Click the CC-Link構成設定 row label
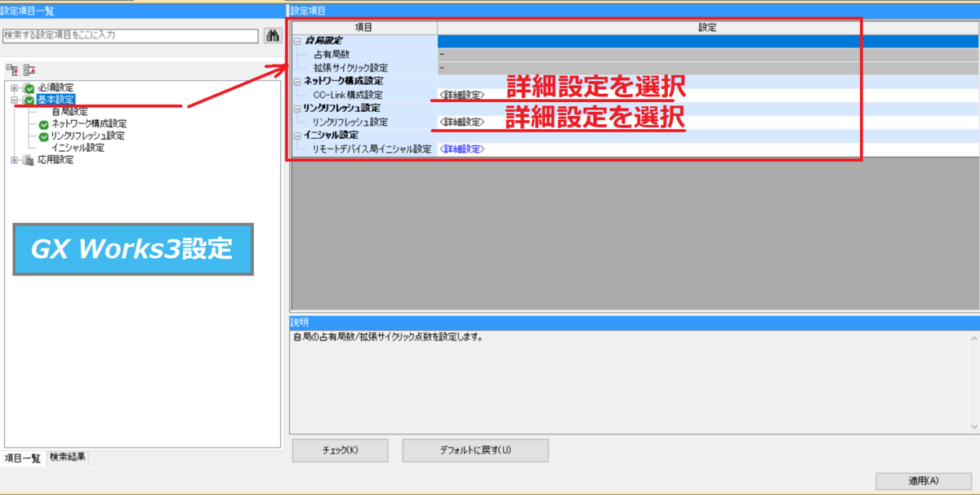Image resolution: width=980 pixels, height=495 pixels. click(348, 96)
